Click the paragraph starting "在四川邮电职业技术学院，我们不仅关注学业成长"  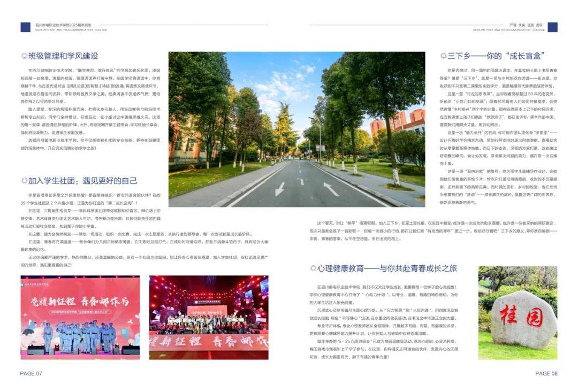click(384, 295)
